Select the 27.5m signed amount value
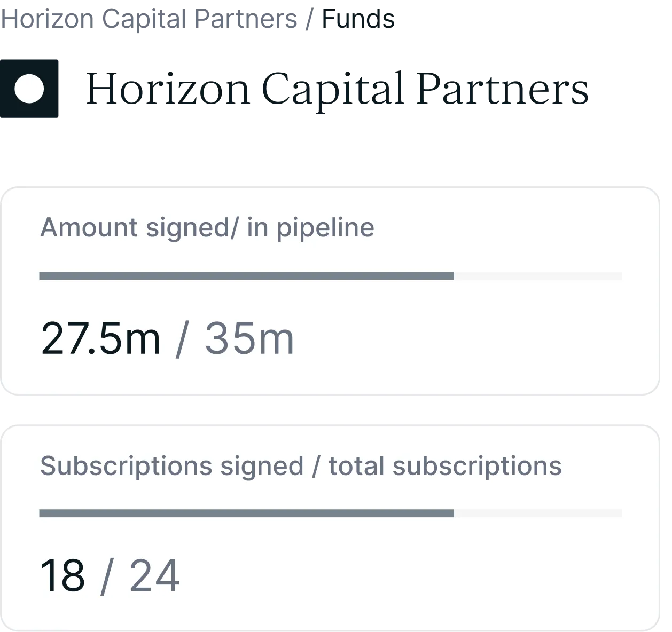Screen dimensions: 672x632 pyautogui.click(x=100, y=338)
